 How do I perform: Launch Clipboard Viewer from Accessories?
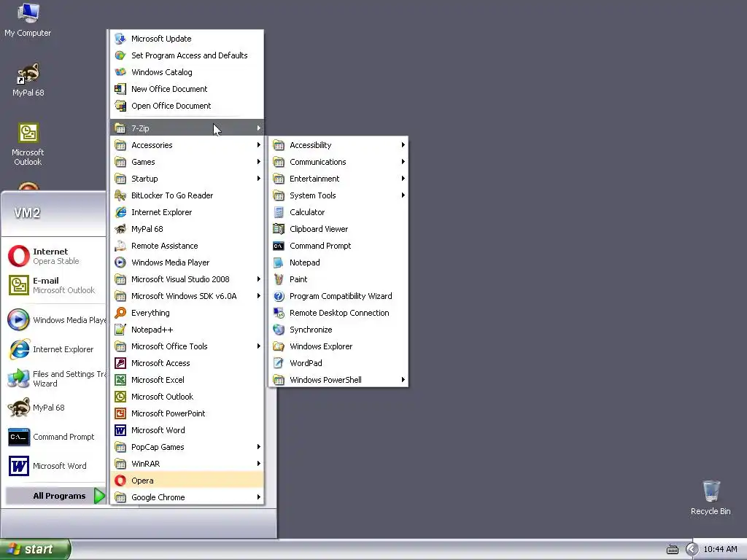pos(338,229)
